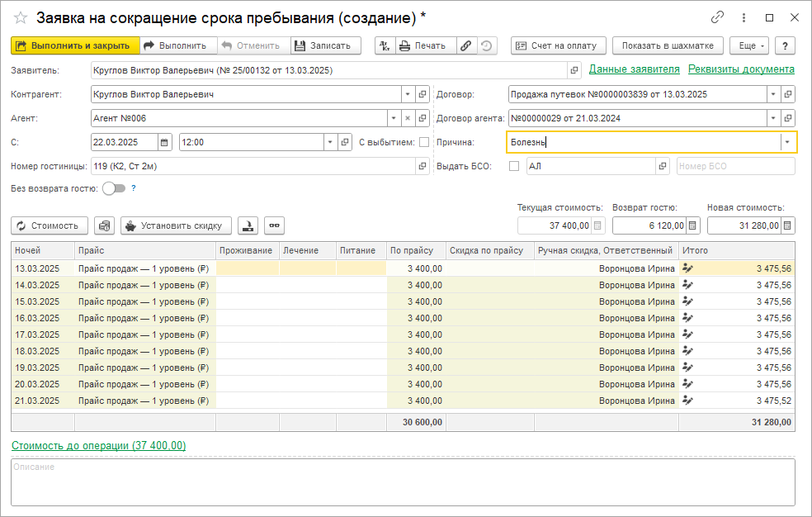Expand the Причина dropdown list
This screenshot has height=517, width=812.
click(x=787, y=142)
